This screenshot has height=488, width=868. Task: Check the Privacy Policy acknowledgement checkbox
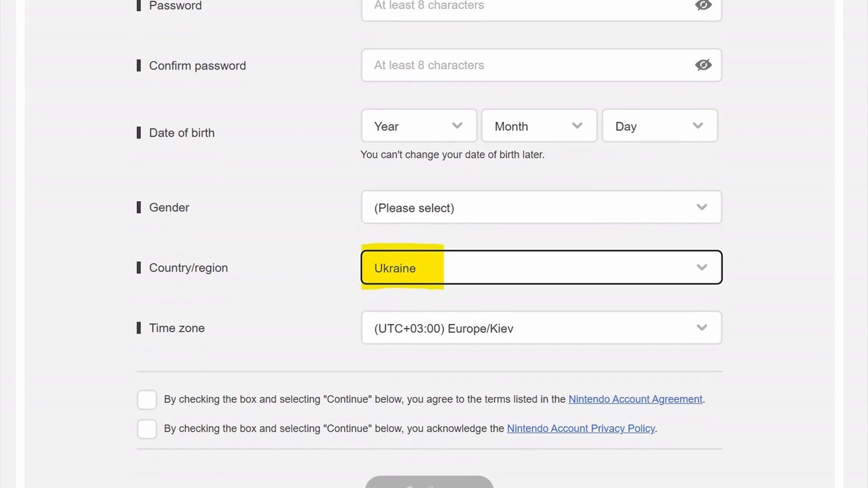147,429
